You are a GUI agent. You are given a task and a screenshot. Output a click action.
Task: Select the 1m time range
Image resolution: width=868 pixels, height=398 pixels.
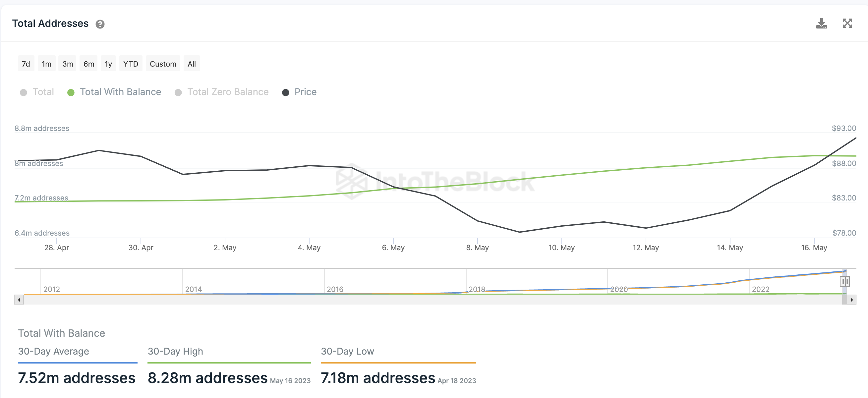(x=46, y=64)
